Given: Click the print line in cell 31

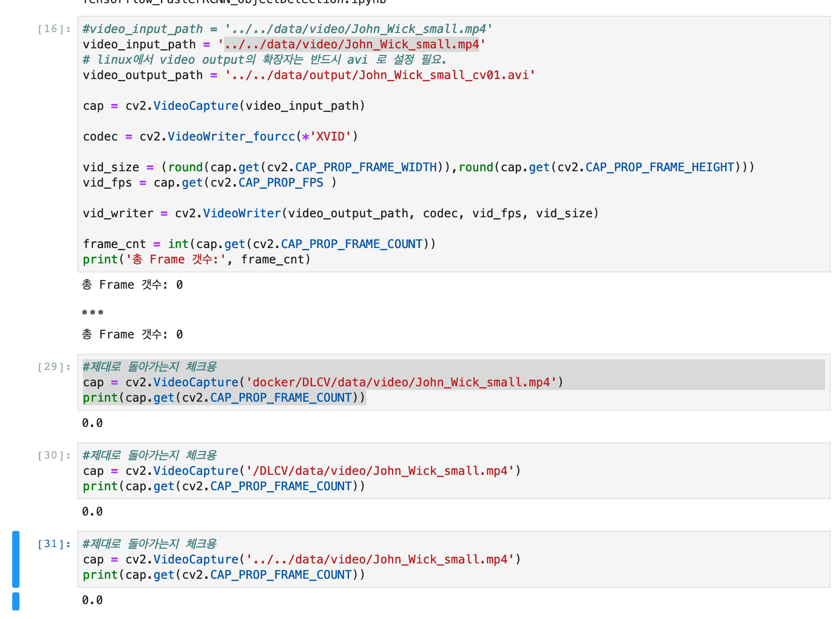Looking at the screenshot, I should [x=224, y=575].
